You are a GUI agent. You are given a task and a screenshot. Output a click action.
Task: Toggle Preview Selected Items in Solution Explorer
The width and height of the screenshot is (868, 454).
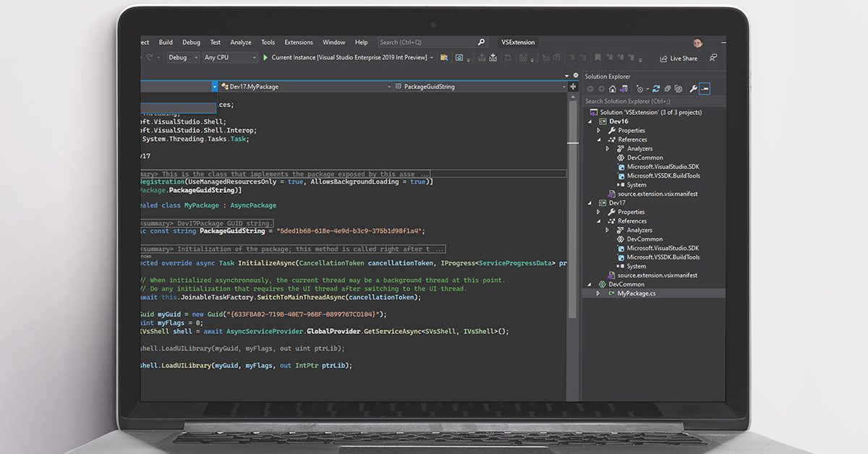[x=705, y=89]
